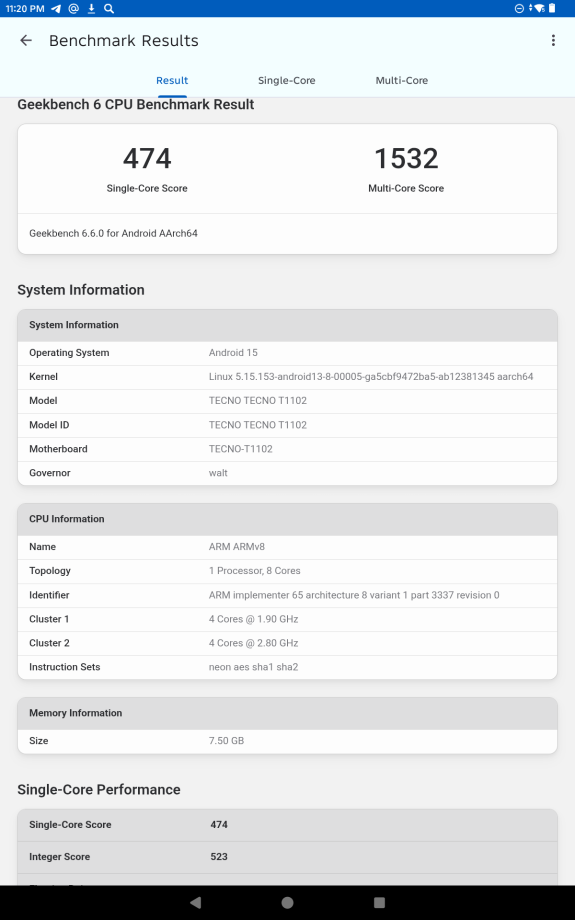This screenshot has height=920, width=575.
Task: Tap the battery icon in status bar
Action: (552, 8)
